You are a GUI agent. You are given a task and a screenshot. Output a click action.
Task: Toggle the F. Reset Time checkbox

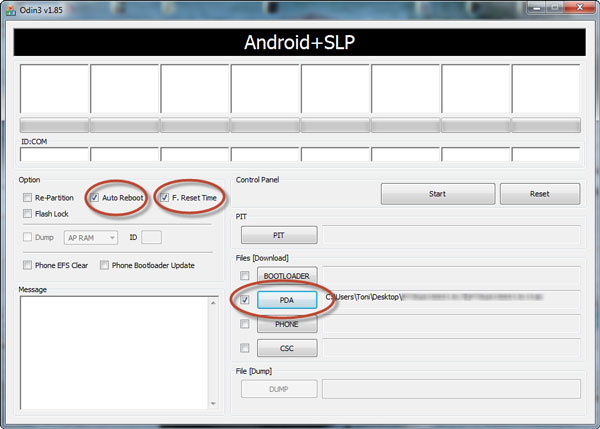click(164, 198)
